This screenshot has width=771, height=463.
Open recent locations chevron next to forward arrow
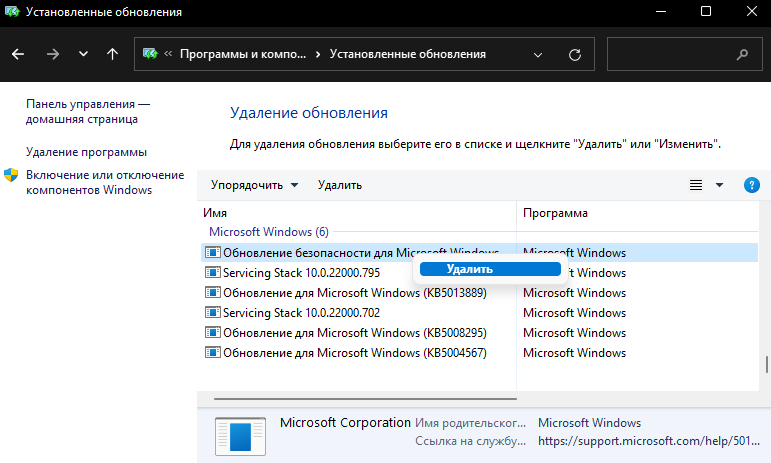coord(84,54)
